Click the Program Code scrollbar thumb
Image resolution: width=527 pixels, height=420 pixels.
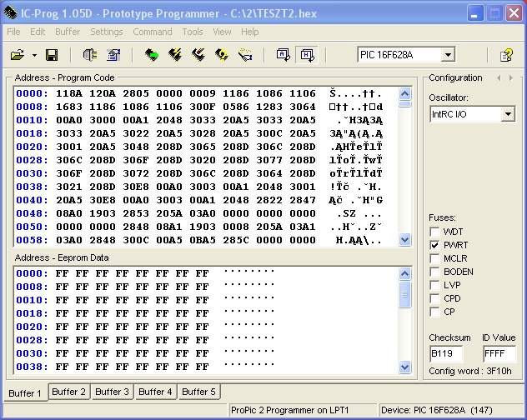[404, 104]
